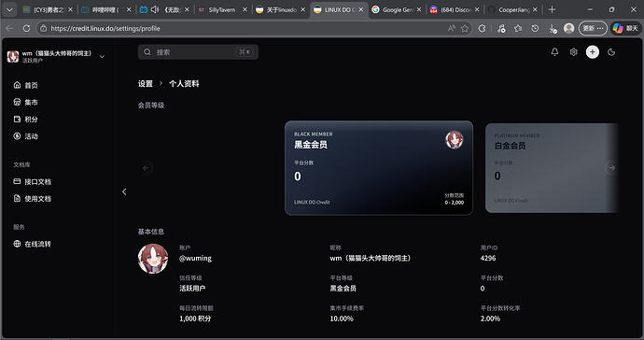Open 接口文档 API docs in sidebar

33,181
